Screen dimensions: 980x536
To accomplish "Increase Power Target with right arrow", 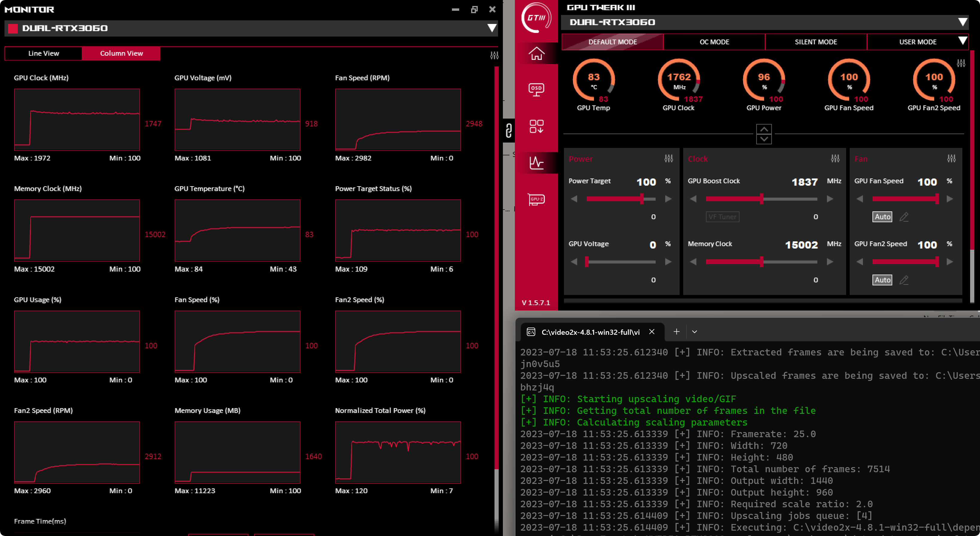I will [668, 199].
